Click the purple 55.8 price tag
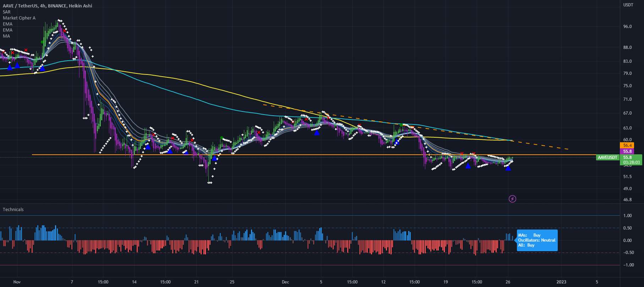Screen dimensions: 644x287 point(627,151)
